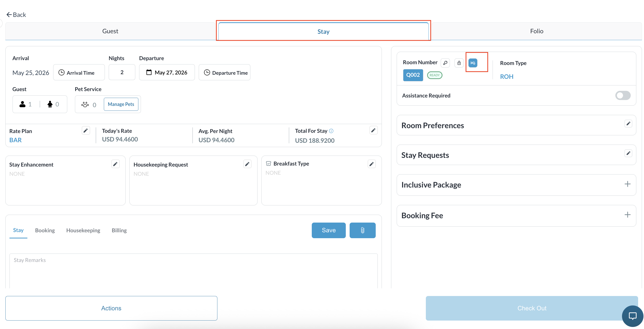
Task: Open the Departure date picker May 27, 2026
Action: [x=167, y=72]
